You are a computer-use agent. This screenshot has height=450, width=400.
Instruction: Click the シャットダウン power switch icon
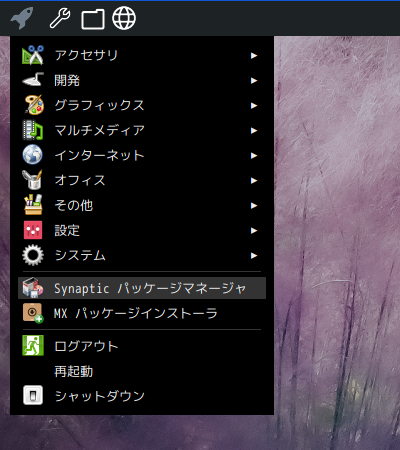[x=33, y=395]
